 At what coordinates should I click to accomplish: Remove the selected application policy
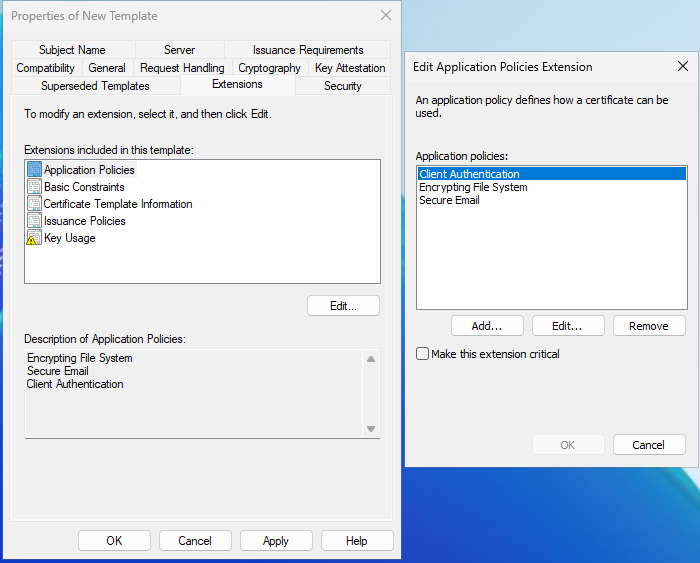click(648, 326)
